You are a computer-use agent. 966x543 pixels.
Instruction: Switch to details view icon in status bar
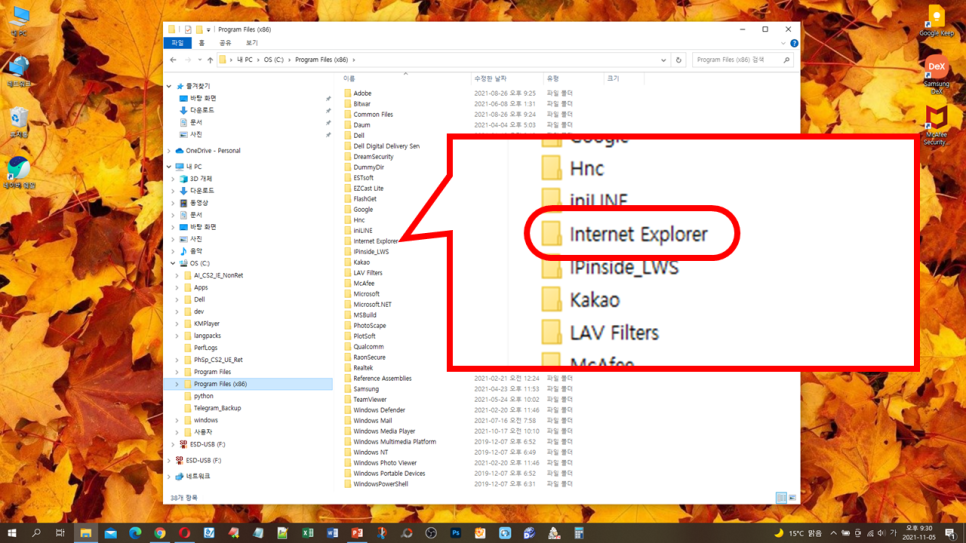tap(781, 497)
